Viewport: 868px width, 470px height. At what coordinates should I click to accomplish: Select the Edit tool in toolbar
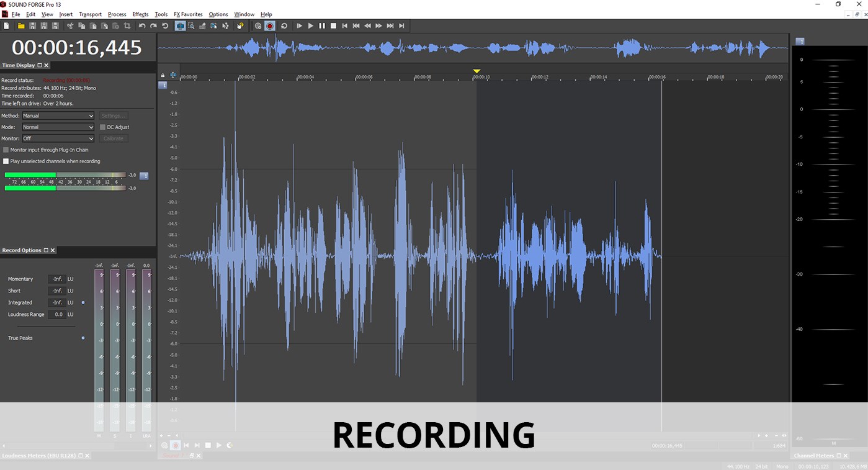(x=180, y=25)
